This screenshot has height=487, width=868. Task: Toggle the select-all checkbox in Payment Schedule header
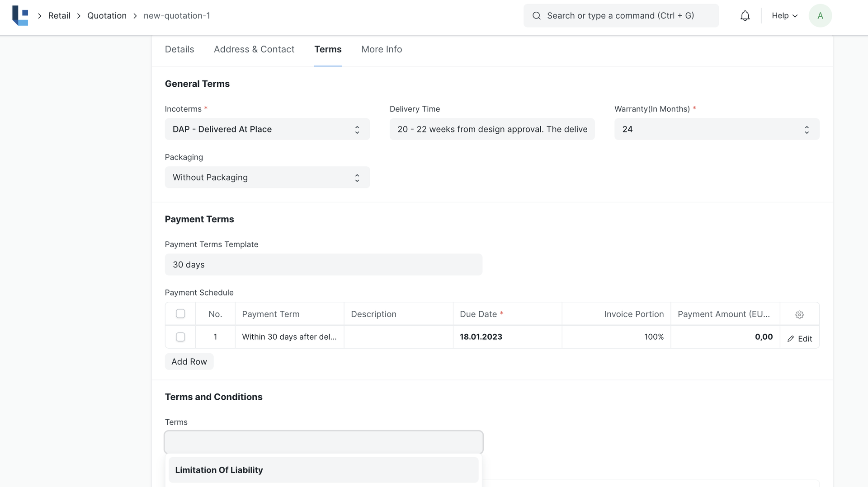(x=180, y=314)
